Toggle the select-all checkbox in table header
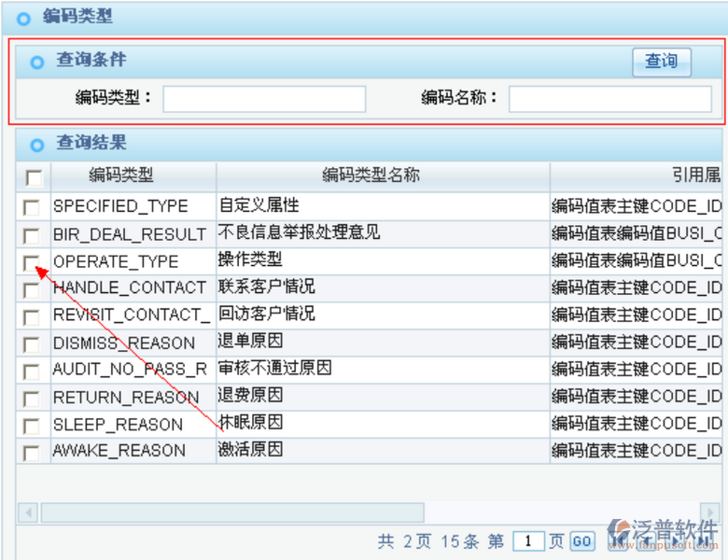 [34, 177]
